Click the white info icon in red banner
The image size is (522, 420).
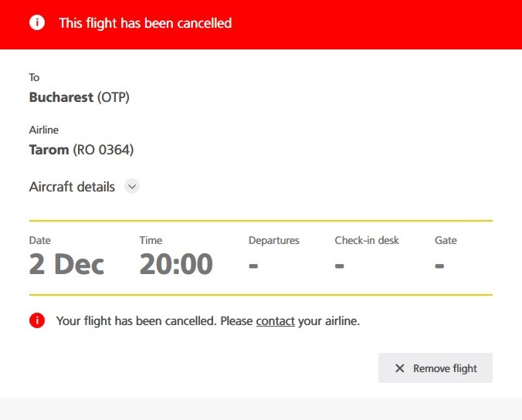[x=37, y=22]
